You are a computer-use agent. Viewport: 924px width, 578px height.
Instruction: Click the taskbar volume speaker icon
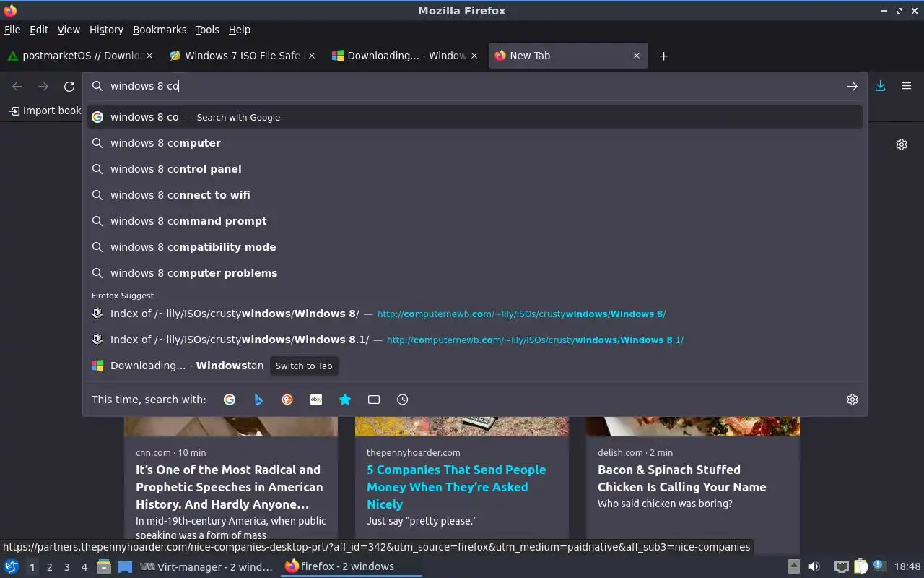tap(814, 566)
